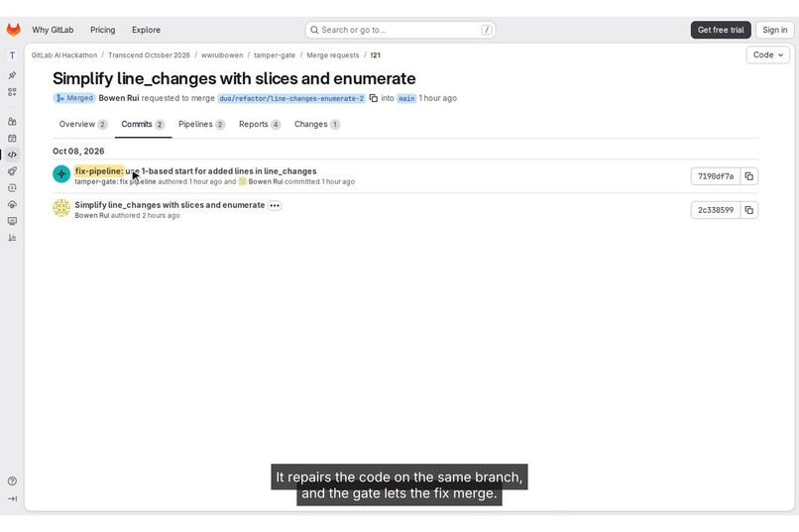Open Bowen Rui author link on second commit
Image resolution: width=799 pixels, height=532 pixels.
coord(92,215)
